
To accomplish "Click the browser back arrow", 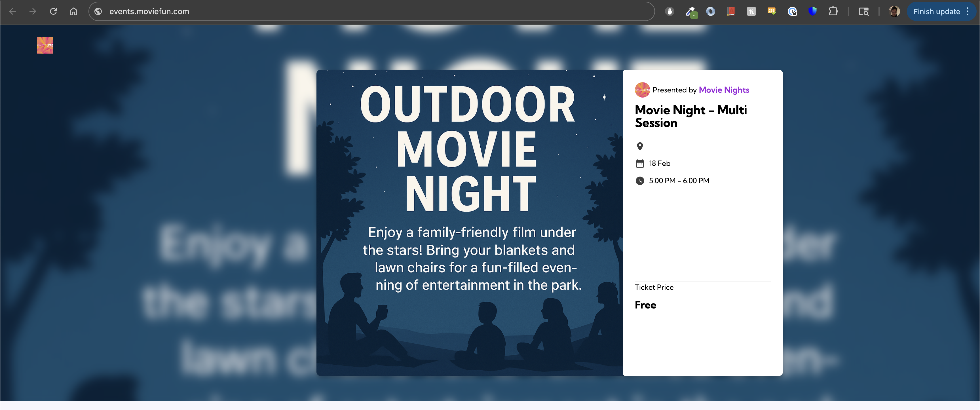I will [12, 11].
